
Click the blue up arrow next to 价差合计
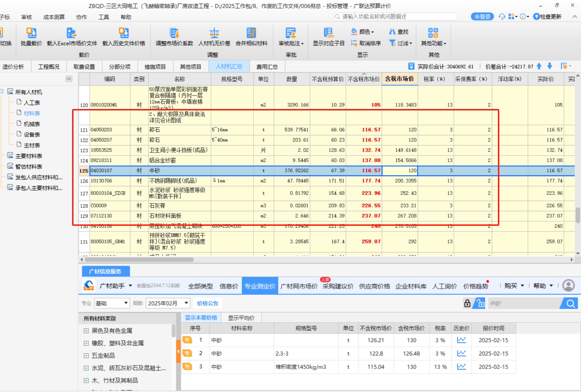(539, 66)
